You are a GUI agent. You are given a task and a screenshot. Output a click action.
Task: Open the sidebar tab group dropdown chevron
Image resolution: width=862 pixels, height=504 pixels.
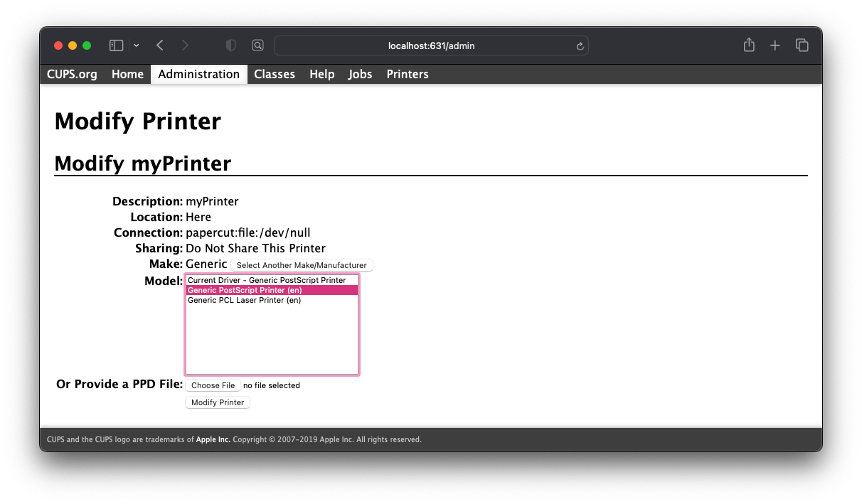137,45
